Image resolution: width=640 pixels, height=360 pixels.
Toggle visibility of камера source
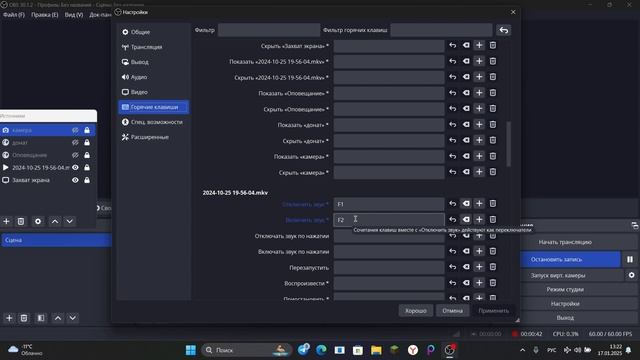(75, 130)
